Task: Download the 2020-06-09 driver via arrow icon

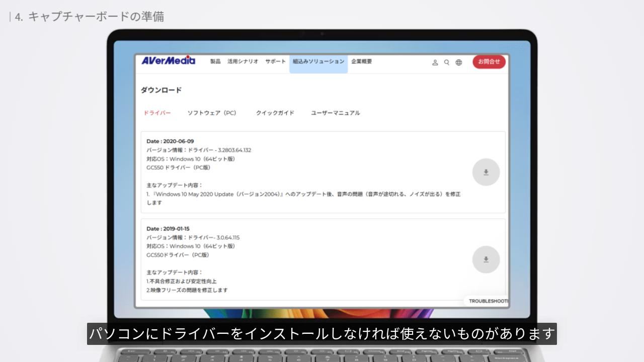Action: (486, 172)
